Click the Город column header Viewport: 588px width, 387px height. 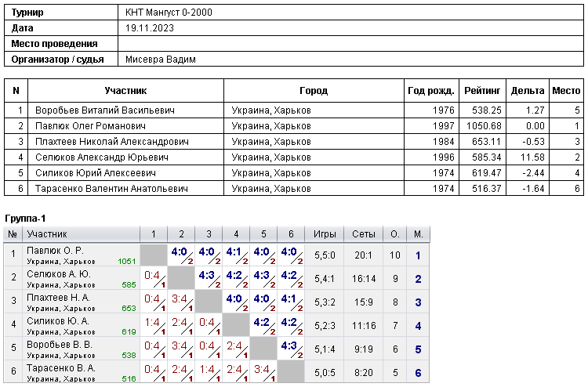(314, 91)
